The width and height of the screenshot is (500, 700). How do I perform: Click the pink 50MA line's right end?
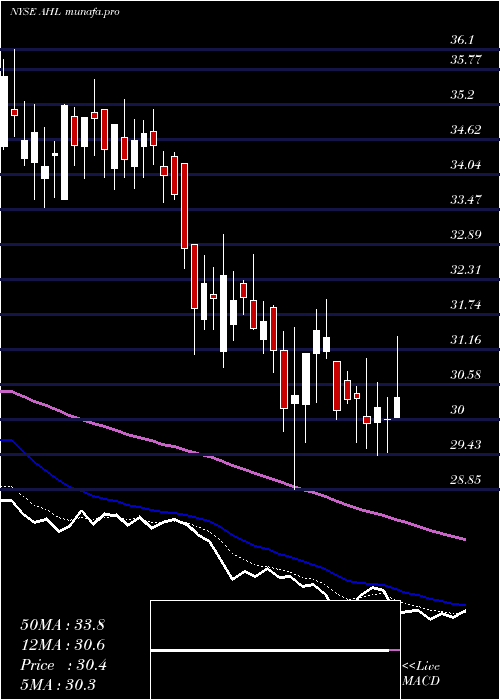463,539
